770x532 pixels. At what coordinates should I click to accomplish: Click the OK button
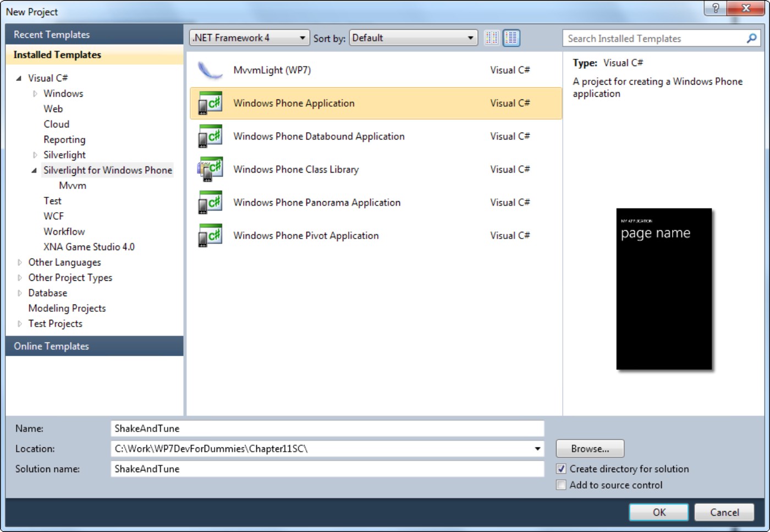658,512
